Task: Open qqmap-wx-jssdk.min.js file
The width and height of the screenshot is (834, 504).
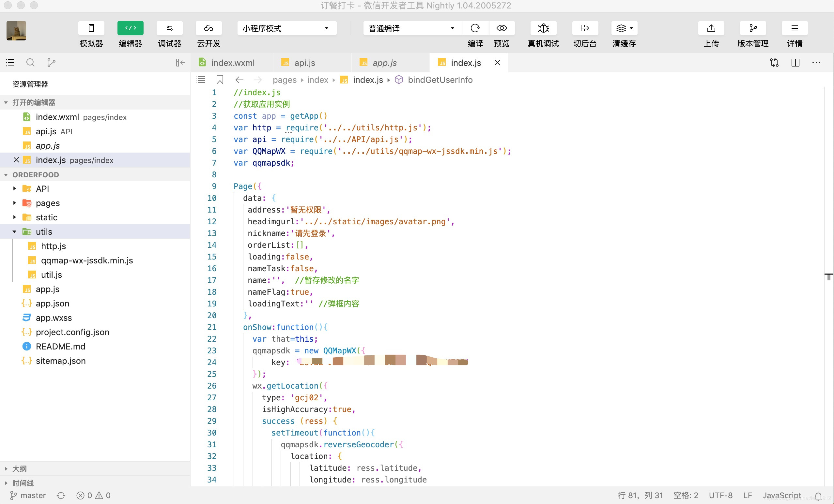Action: [x=95, y=260]
